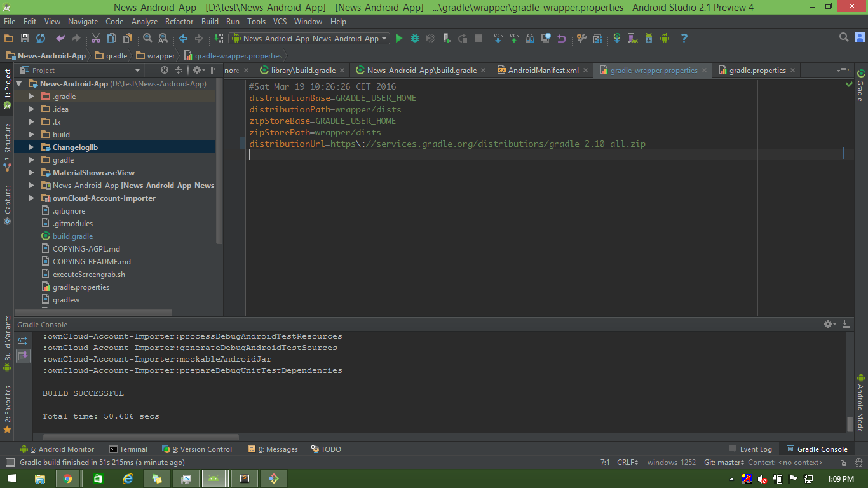Click the purple Revert icon
868x488 pixels.
562,38
